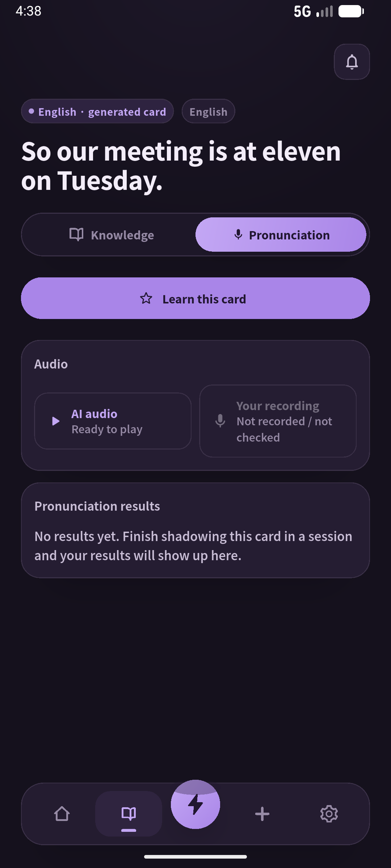This screenshot has height=868, width=391.
Task: Click the Audio section heading
Action: coord(51,364)
